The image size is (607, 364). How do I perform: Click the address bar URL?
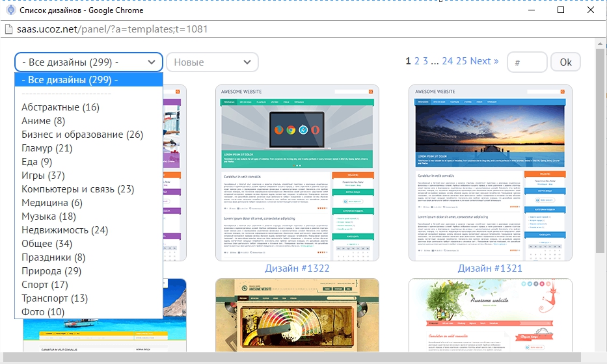point(113,29)
